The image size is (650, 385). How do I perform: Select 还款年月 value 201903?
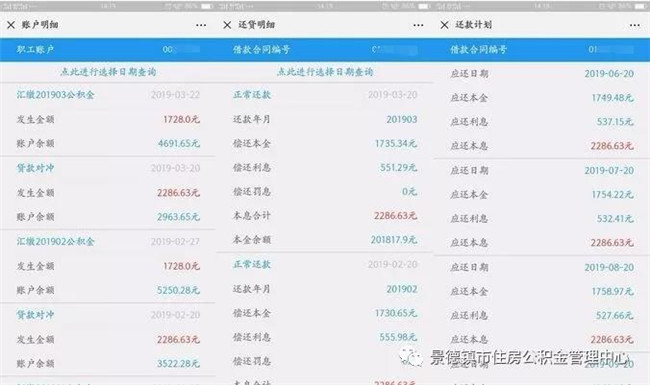point(402,119)
